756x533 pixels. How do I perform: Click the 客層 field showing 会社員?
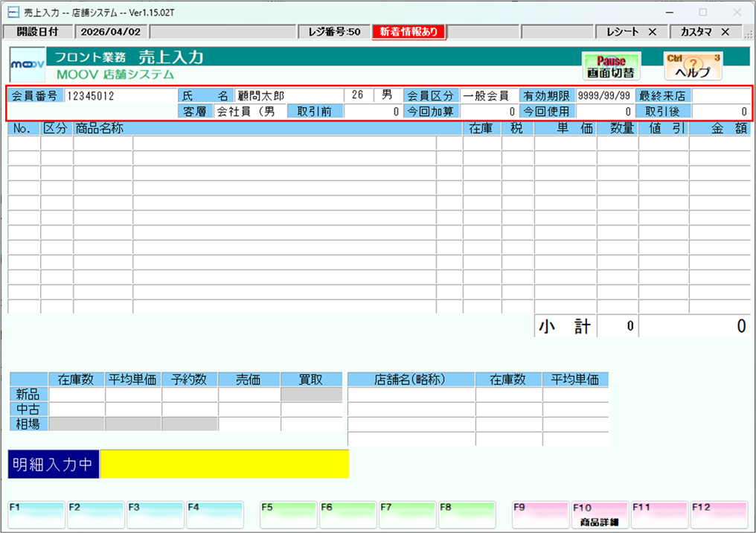click(249, 112)
